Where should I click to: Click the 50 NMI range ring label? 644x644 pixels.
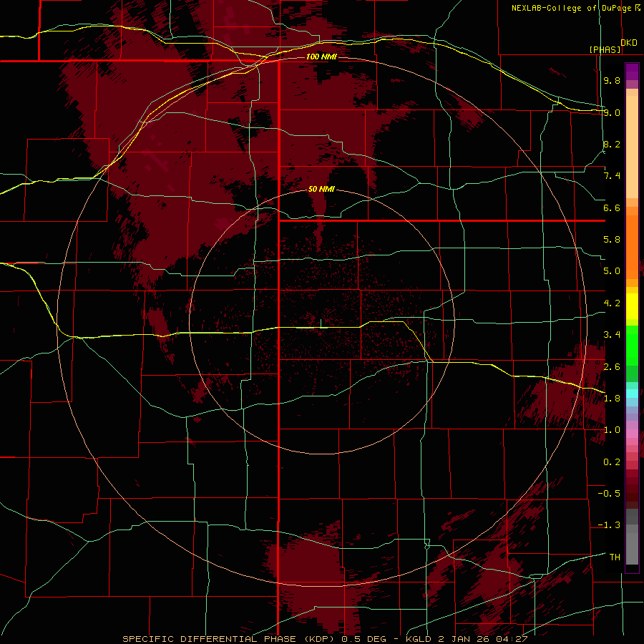tap(321, 189)
